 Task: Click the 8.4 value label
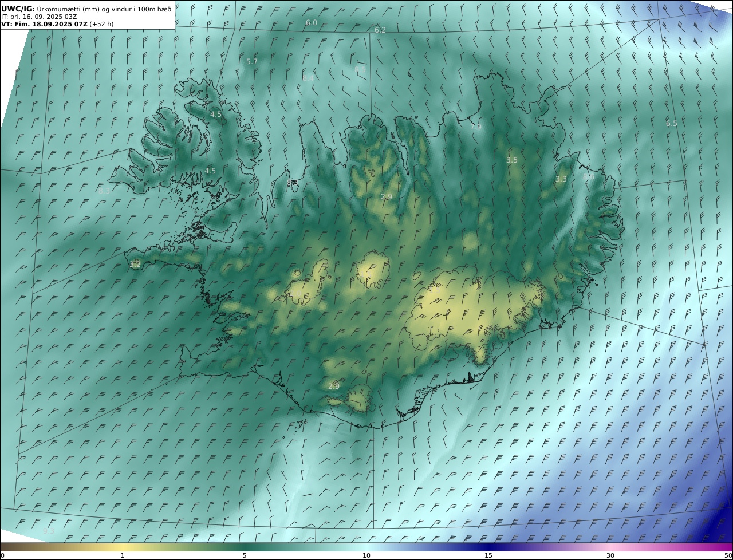308,78
